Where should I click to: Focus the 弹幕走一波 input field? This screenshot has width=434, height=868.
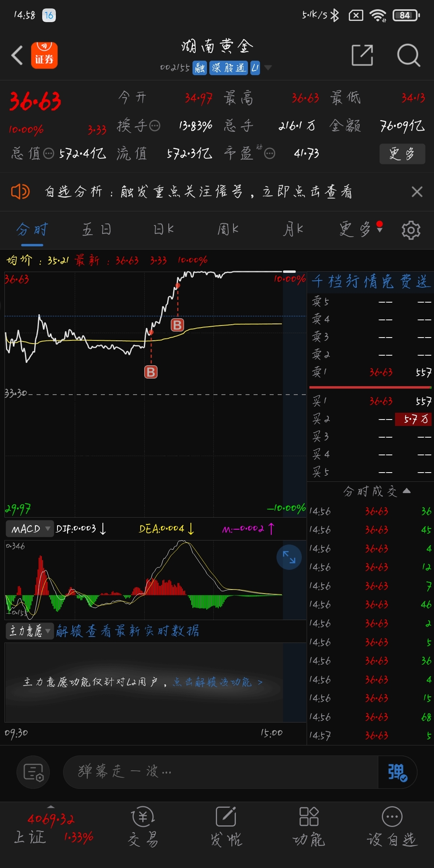coord(221,772)
